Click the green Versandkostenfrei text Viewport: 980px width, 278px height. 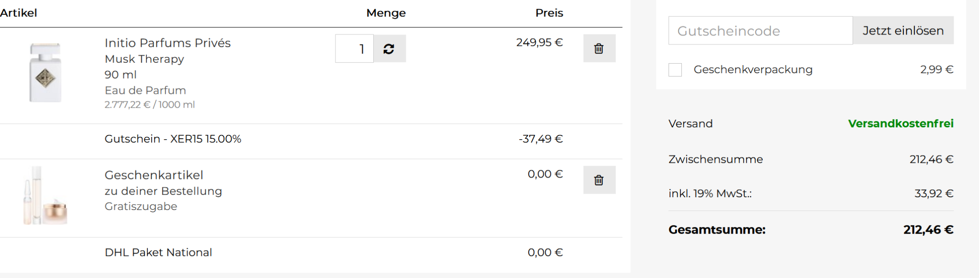tap(900, 124)
